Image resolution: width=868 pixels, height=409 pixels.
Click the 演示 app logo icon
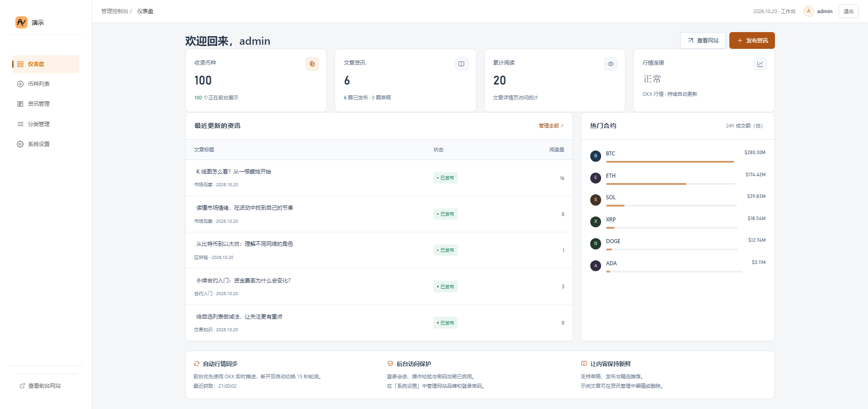[21, 22]
